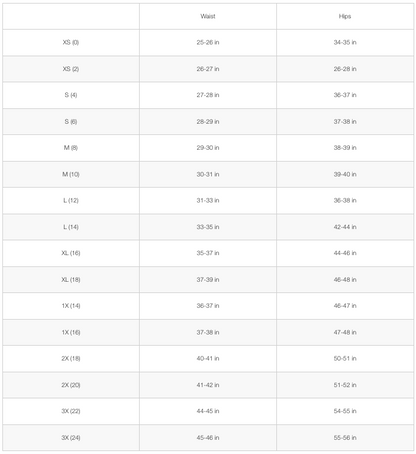This screenshot has width=416, height=454.
Task: Click the 2X (20) size cell
Action: (71, 385)
